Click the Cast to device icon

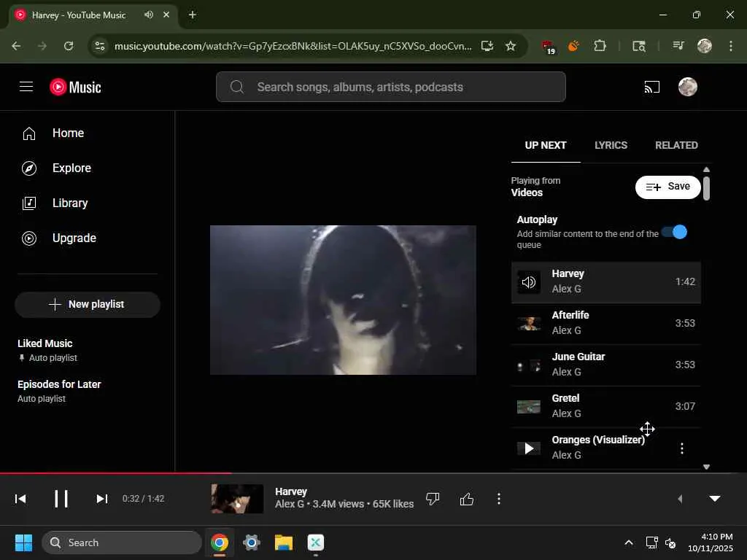pyautogui.click(x=651, y=87)
